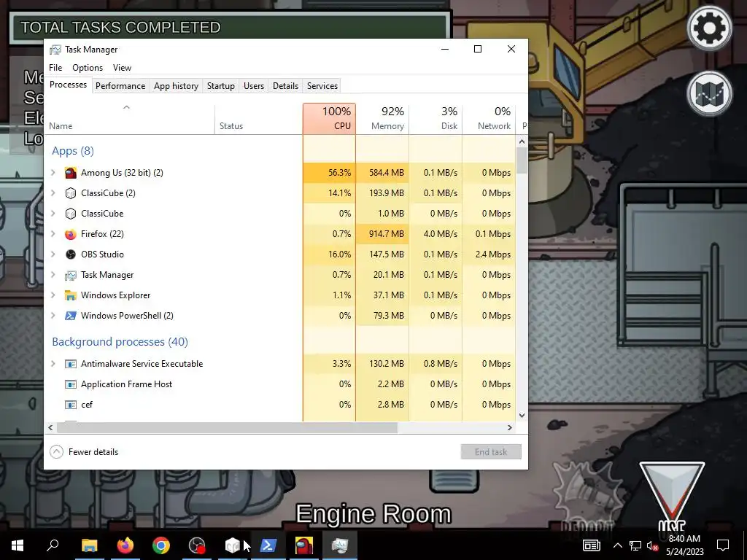Expand the Firefox (22) process group
This screenshot has height=560, width=747.
coord(53,234)
